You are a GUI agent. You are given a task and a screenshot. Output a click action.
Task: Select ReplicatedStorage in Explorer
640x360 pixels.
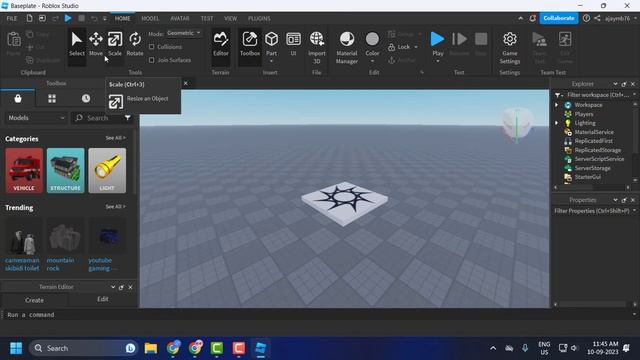(598, 150)
